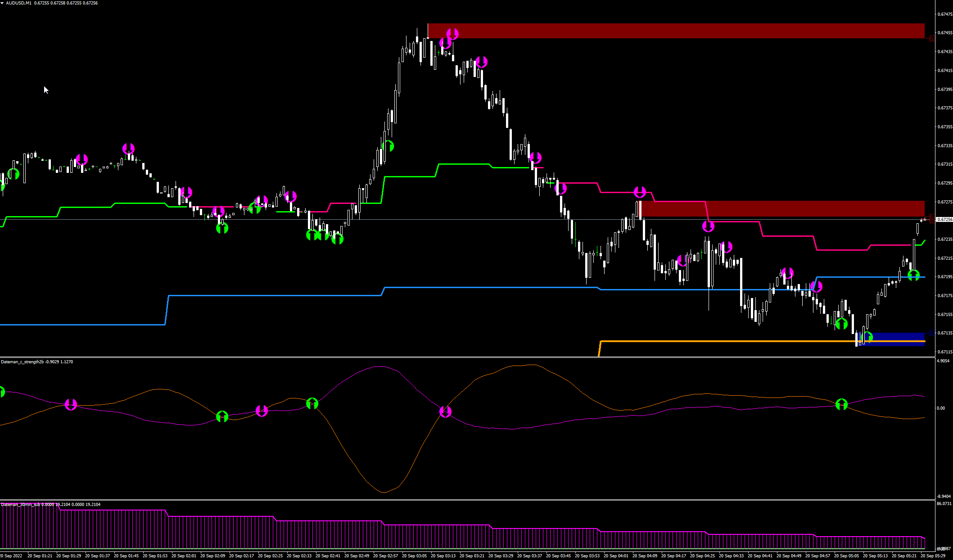Click leftmost magenta arrow in strength indicator window
953x560 pixels.
[71, 404]
